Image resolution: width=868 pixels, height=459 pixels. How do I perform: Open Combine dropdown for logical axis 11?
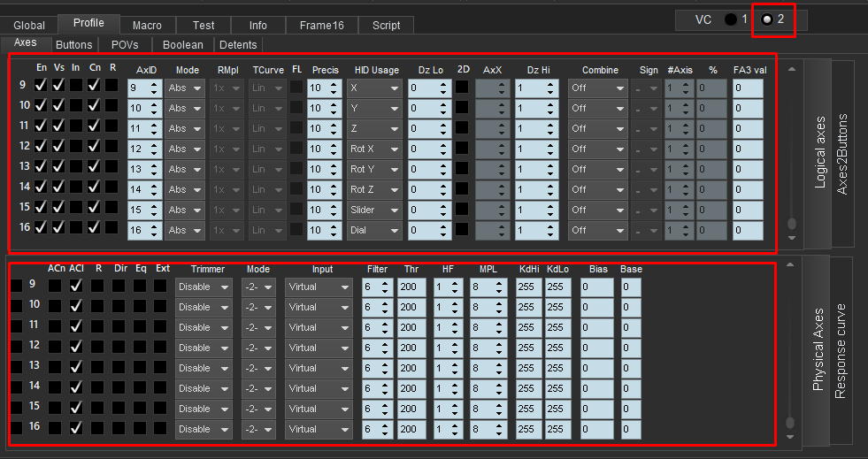(597, 128)
